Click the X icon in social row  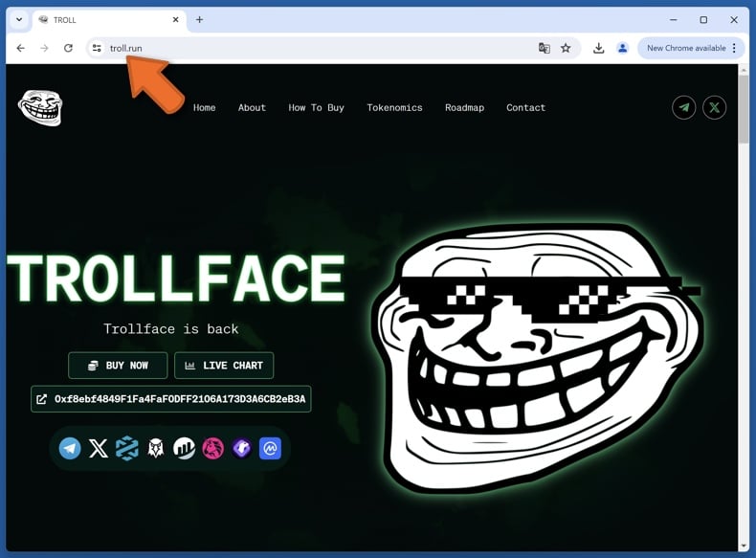coord(99,449)
